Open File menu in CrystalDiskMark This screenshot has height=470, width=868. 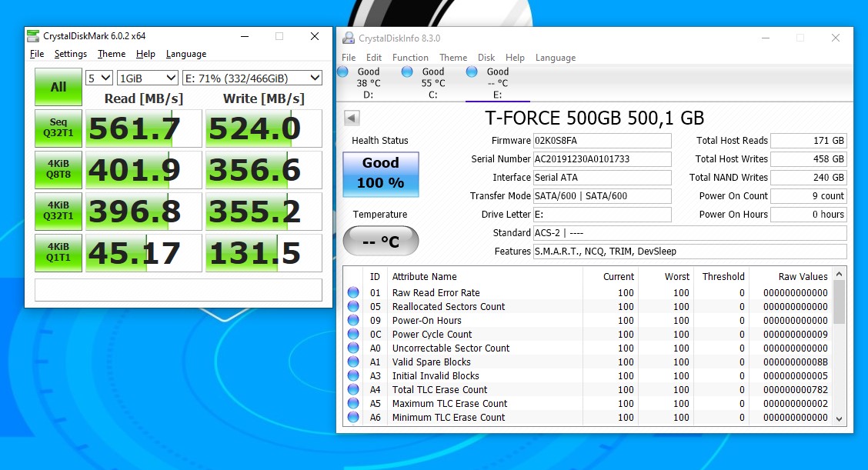coord(37,54)
